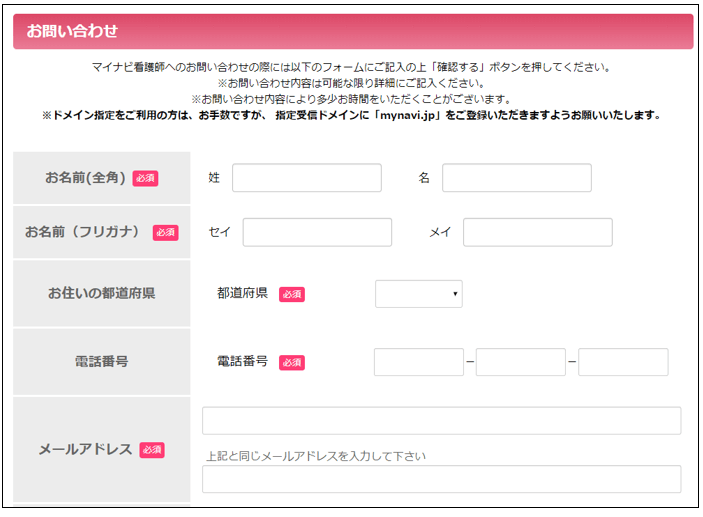
Task: Click 必須 badge next to 都道府県 label
Action: (x=292, y=295)
